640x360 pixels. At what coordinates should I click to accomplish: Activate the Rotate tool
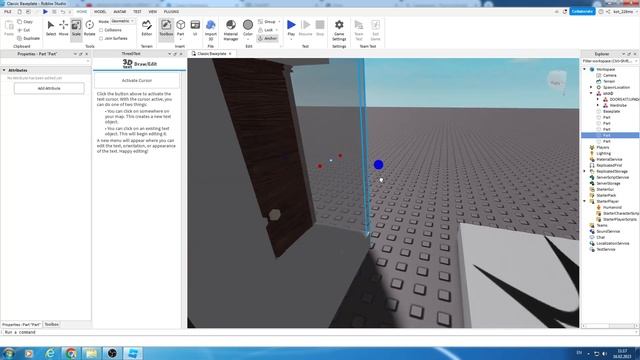(x=89, y=29)
